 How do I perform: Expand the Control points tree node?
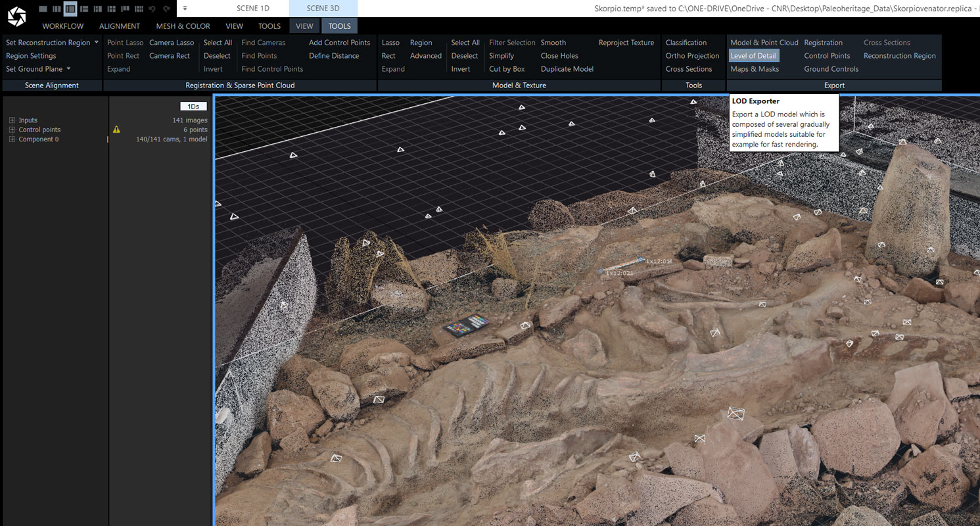coord(12,130)
